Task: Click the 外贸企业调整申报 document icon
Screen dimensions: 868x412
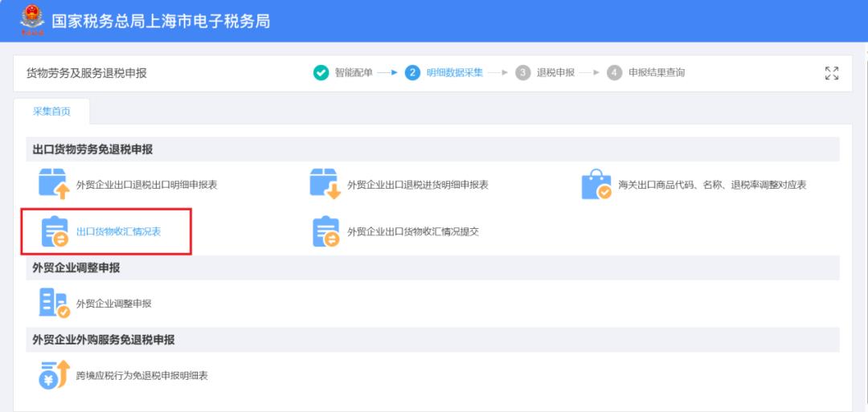Action: pos(55,303)
